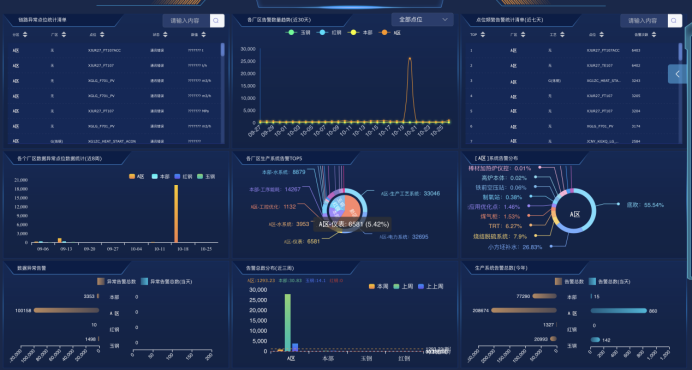
Task: Click the scrollbar thumb of the frequent-alarm table
Action: tap(680, 52)
